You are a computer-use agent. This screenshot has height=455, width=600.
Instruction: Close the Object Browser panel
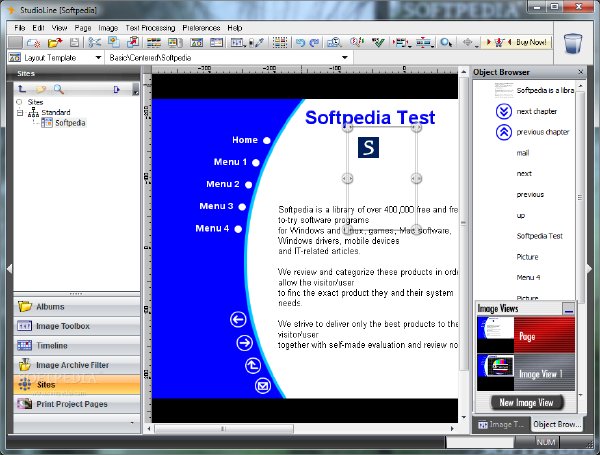(580, 72)
